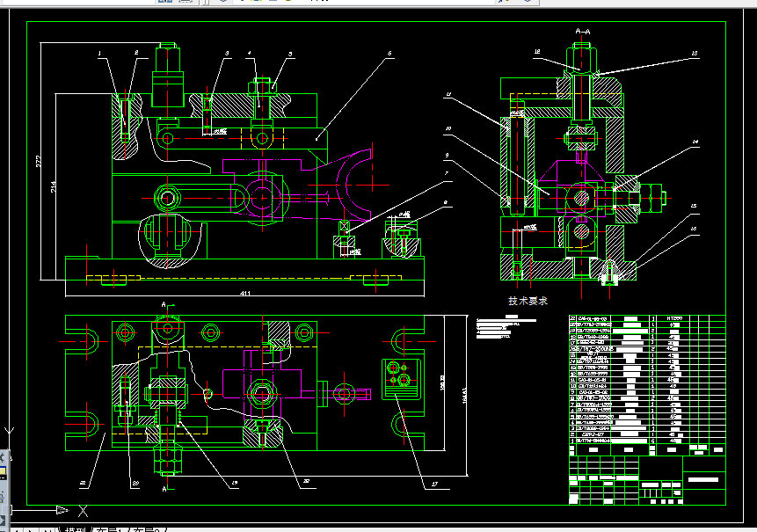
Task: Select the A-A section view label
Action: point(583,32)
